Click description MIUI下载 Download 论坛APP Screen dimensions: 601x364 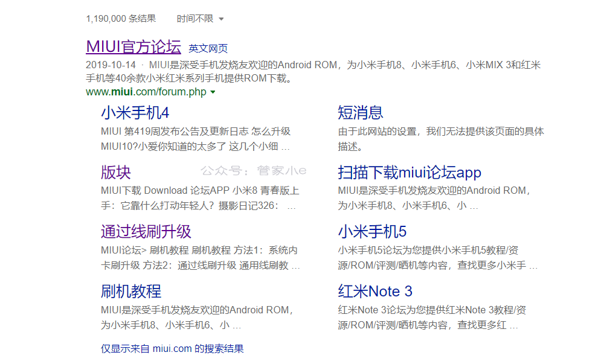[x=200, y=198]
